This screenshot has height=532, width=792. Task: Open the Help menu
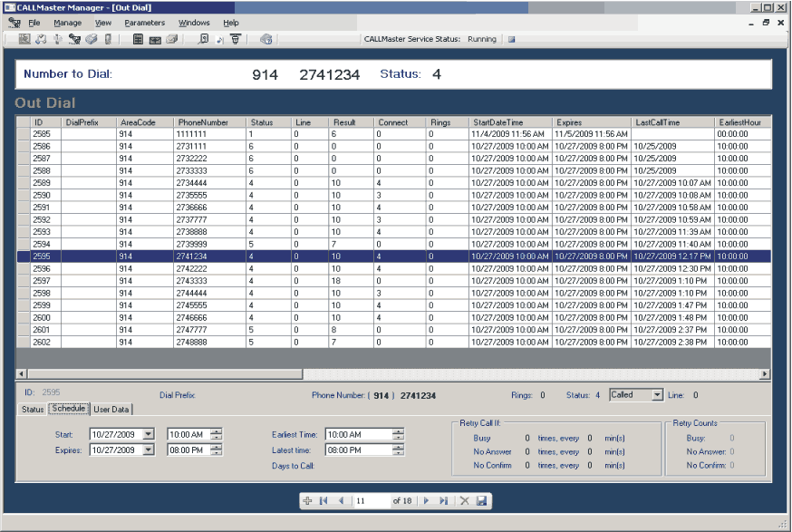tap(231, 23)
